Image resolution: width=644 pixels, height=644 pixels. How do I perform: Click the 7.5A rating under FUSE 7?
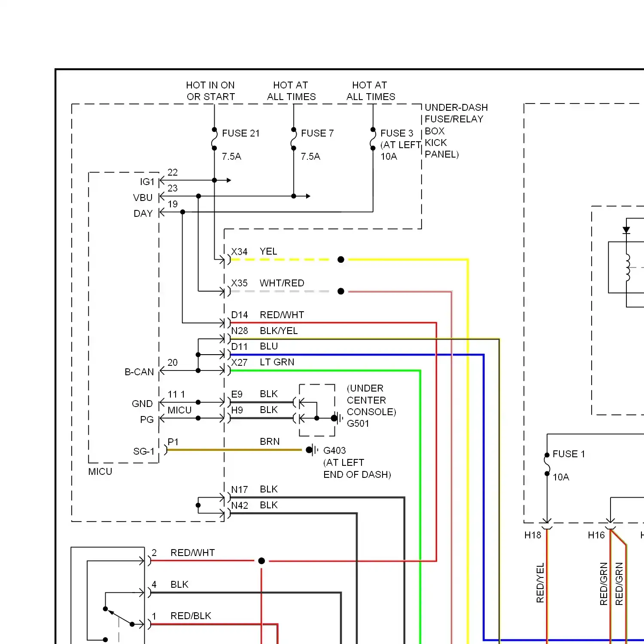[x=310, y=156]
